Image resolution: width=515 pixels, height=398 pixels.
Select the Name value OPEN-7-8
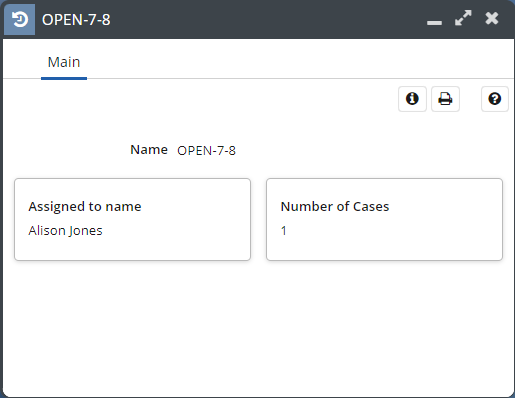coord(206,151)
